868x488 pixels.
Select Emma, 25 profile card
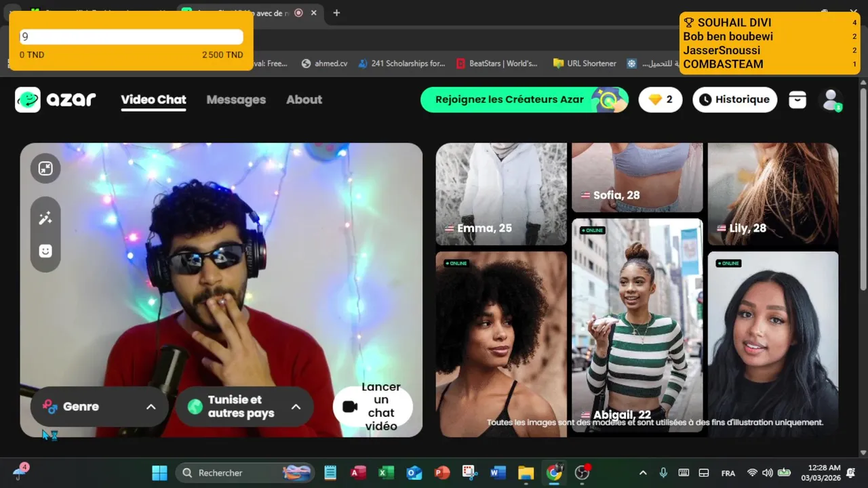501,194
